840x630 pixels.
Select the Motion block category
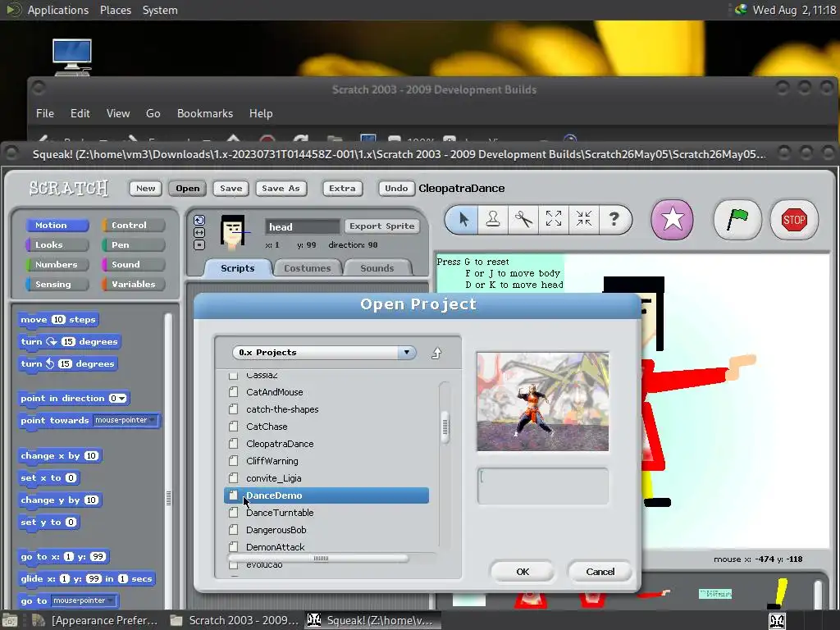coord(57,225)
